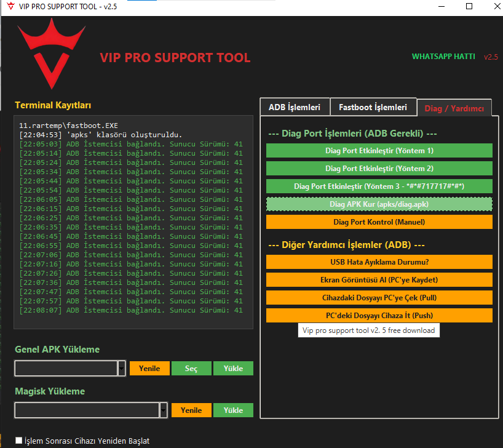Switch to the ADB İşlemleri tab
The height and width of the screenshot is (448, 503).
[295, 106]
